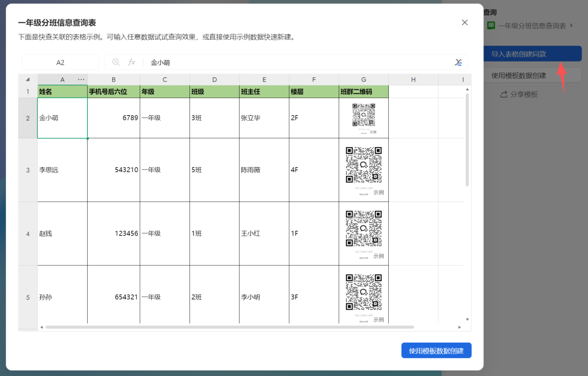Open the fx insert function icon
The height and width of the screenshot is (376, 588).
coord(132,62)
